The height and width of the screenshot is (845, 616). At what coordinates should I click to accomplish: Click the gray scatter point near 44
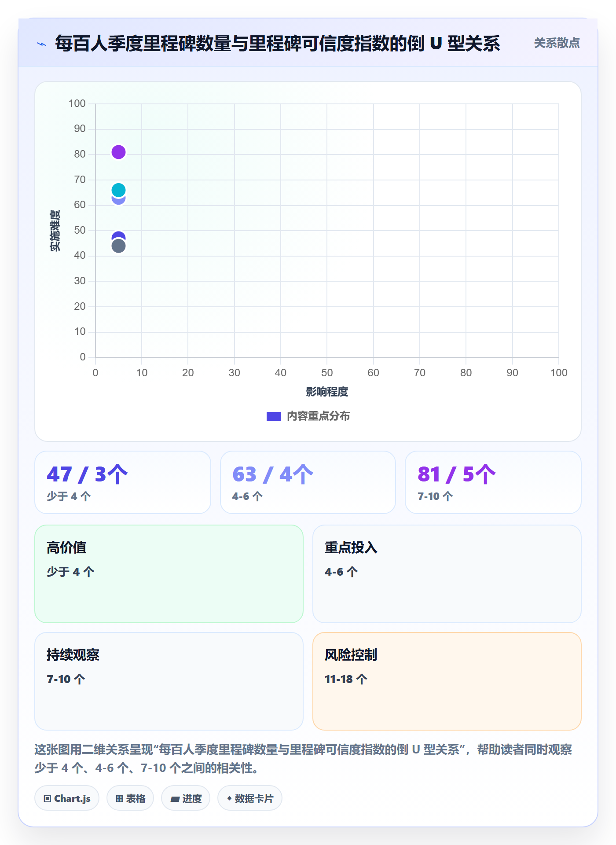(118, 246)
